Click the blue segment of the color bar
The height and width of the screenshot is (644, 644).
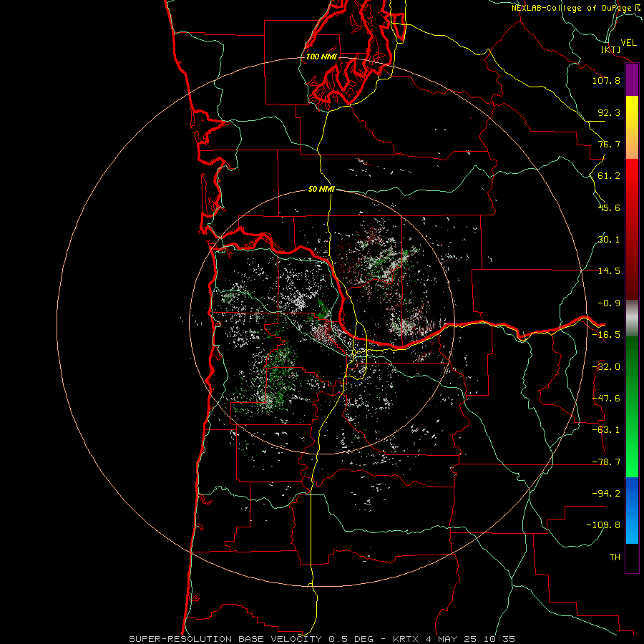(632, 510)
